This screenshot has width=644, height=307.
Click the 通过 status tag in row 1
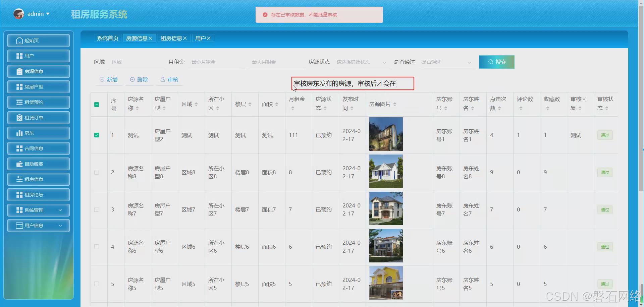coord(605,135)
